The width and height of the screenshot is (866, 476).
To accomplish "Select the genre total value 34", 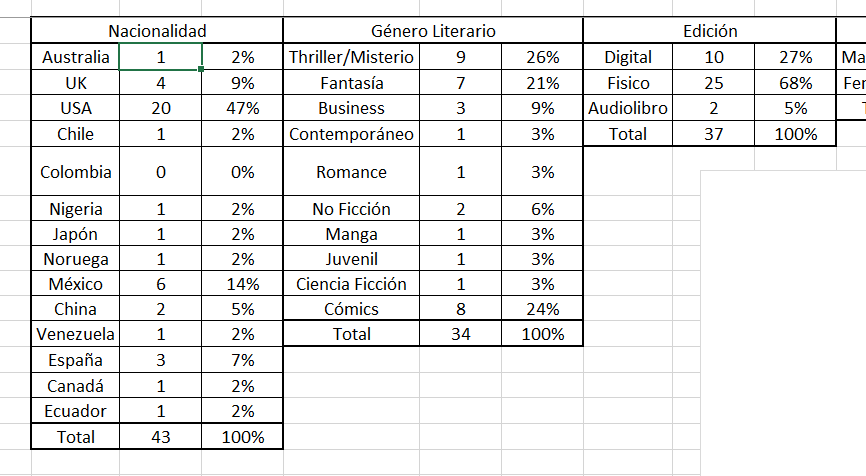I will (x=461, y=334).
